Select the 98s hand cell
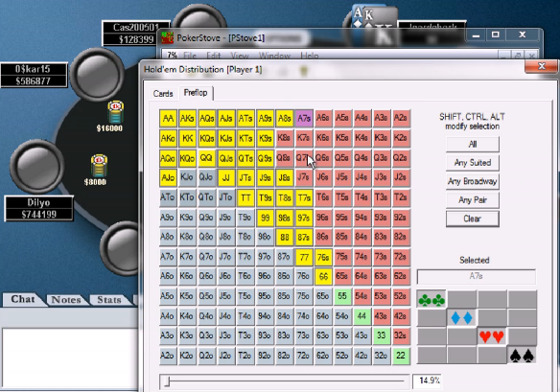This screenshot has height=392, width=560. click(284, 218)
